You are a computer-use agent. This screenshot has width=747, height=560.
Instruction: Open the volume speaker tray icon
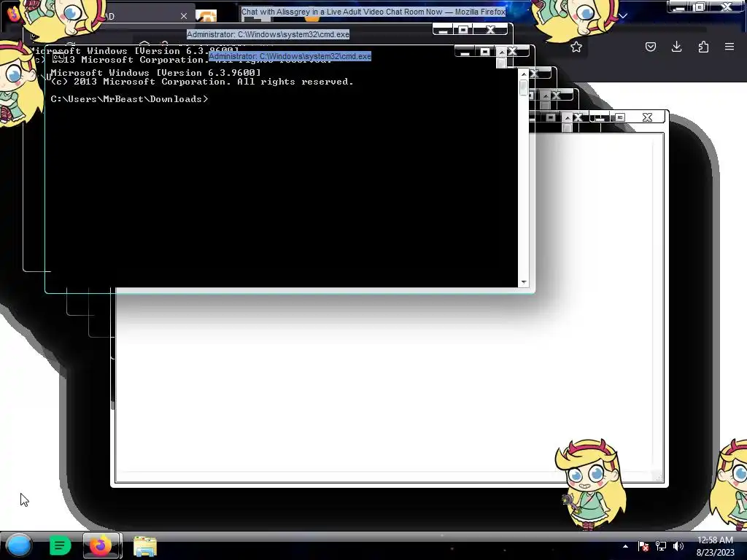[x=678, y=546]
